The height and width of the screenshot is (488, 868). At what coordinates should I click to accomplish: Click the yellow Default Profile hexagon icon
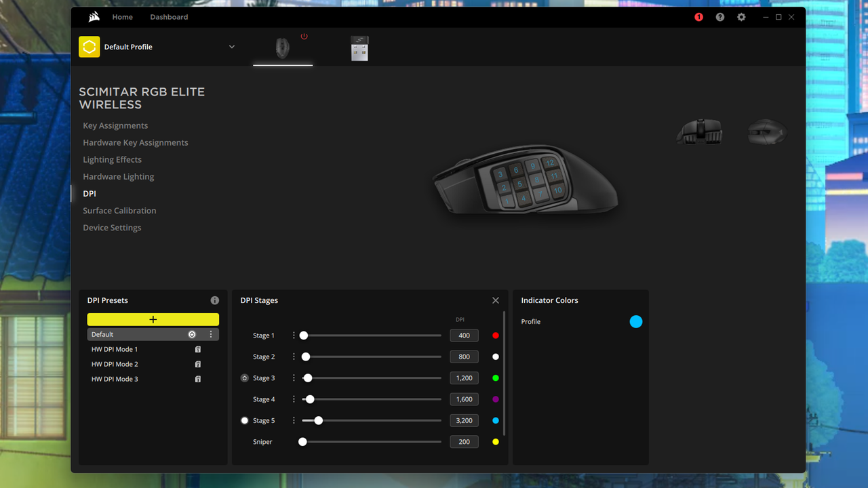pyautogui.click(x=90, y=47)
